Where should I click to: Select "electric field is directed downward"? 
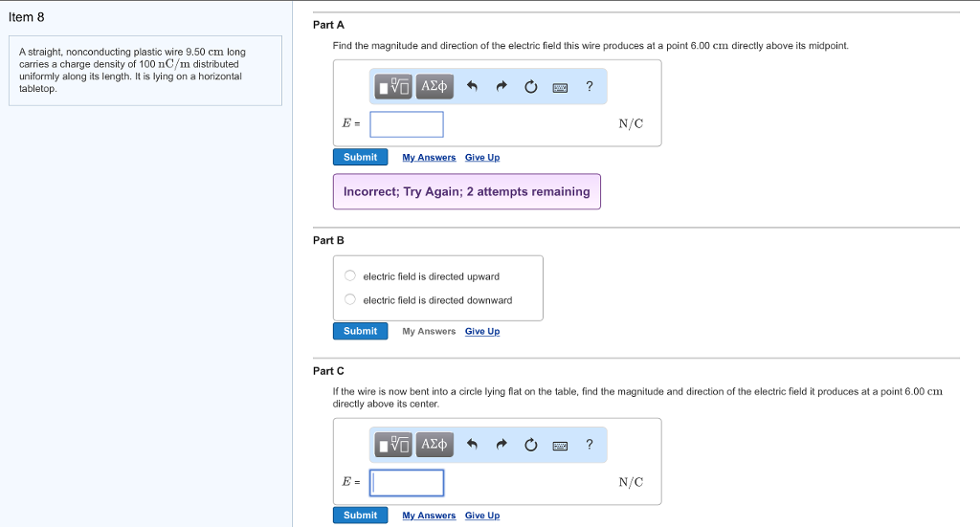click(350, 300)
